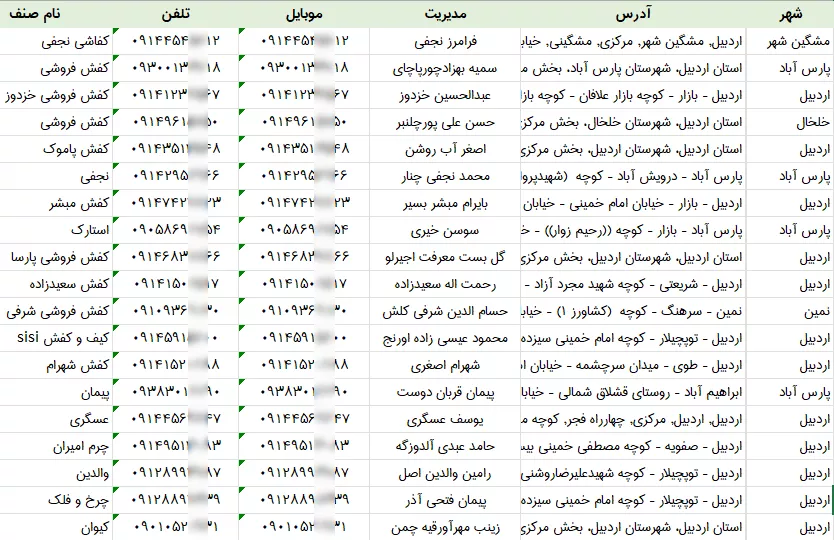The width and height of the screenshot is (834, 540).
Task: Click manager cell اصغر آب روشن
Action: [445, 149]
